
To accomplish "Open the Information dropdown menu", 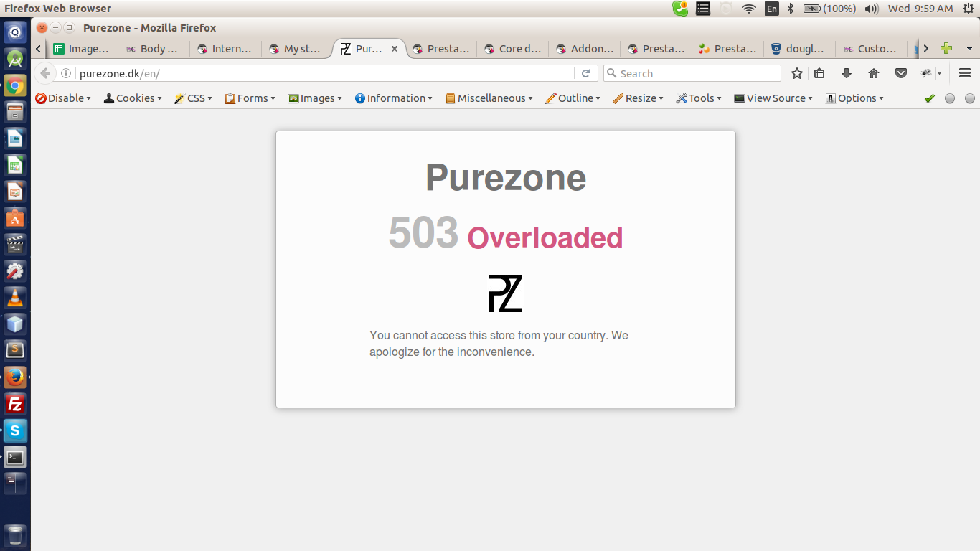I will click(x=393, y=98).
